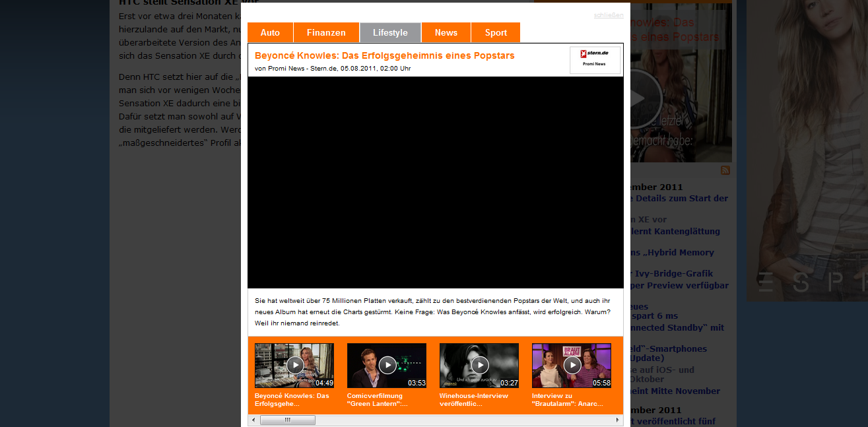This screenshot has width=868, height=427.
Task: Show the Sport tab
Action: tap(496, 32)
